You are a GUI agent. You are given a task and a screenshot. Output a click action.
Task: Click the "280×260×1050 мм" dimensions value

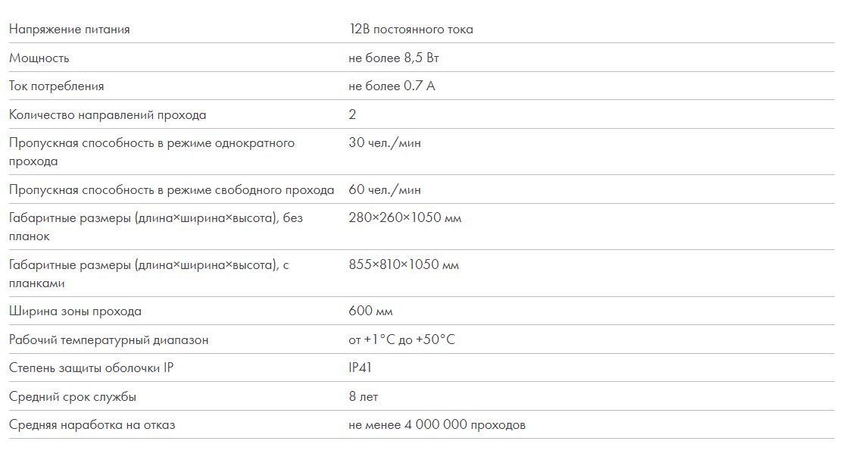405,218
